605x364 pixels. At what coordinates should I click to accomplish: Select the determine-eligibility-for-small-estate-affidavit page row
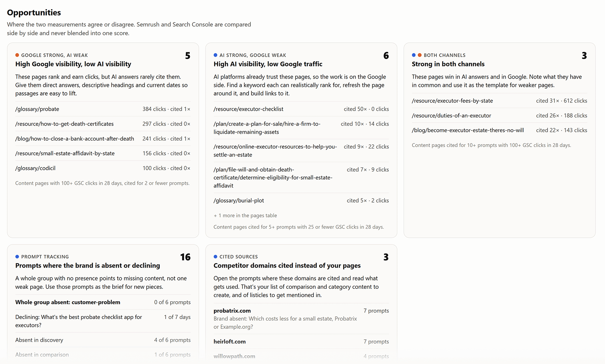(301, 177)
